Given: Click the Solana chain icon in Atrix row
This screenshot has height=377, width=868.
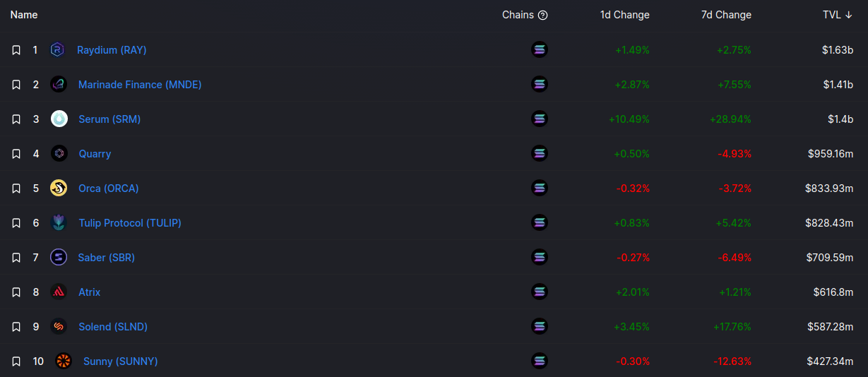Looking at the screenshot, I should pos(540,292).
